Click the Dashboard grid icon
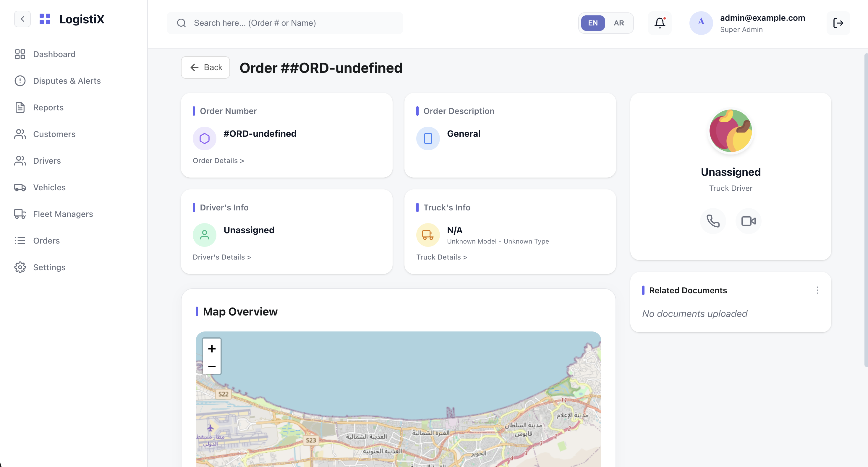Screen dimensions: 868x467 pyautogui.click(x=20, y=54)
